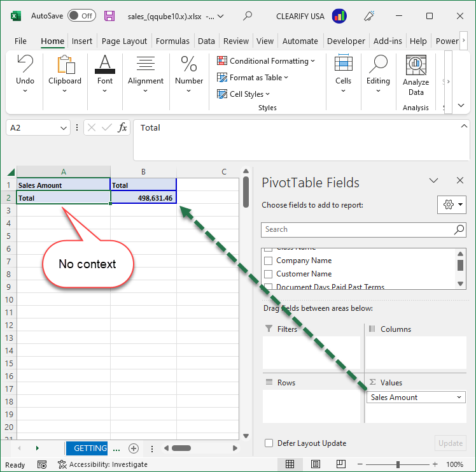The width and height of the screenshot is (476, 472).
Task: Switch to Normal view icon
Action: point(290,464)
